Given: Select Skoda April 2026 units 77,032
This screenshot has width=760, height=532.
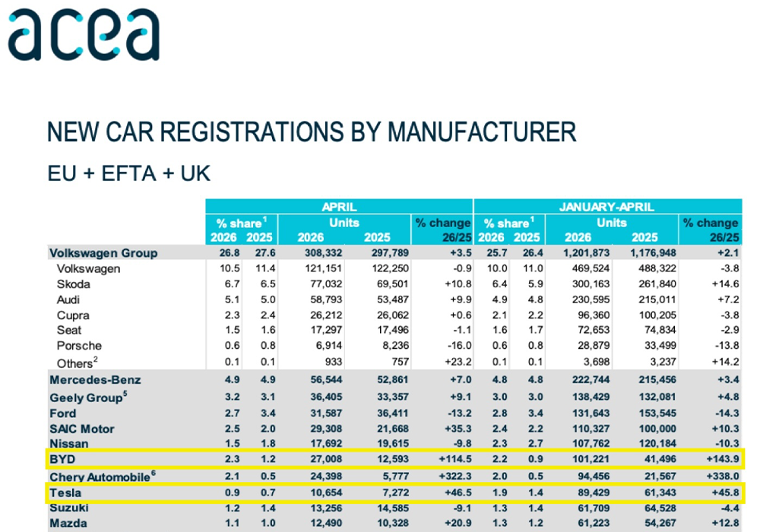Looking at the screenshot, I should tap(326, 284).
